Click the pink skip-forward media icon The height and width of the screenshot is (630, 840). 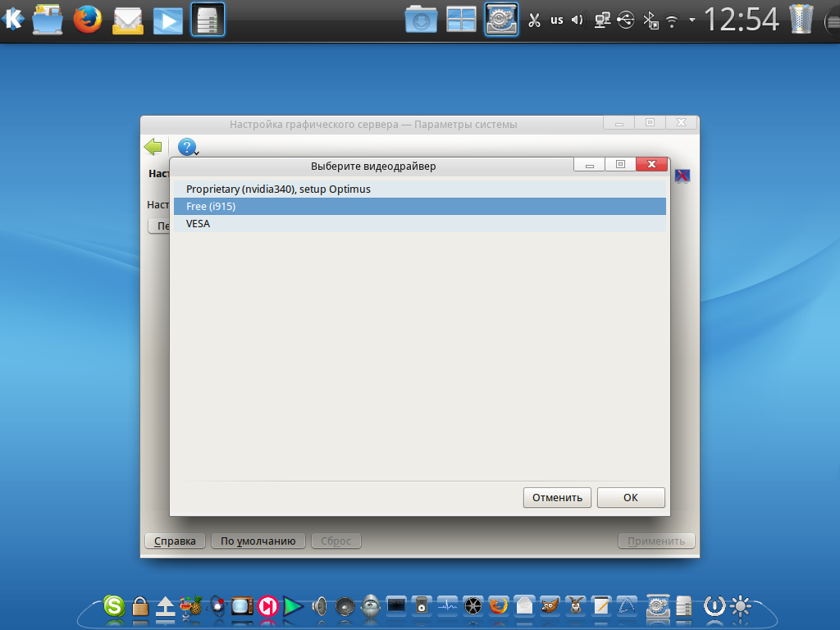pyautogui.click(x=268, y=606)
